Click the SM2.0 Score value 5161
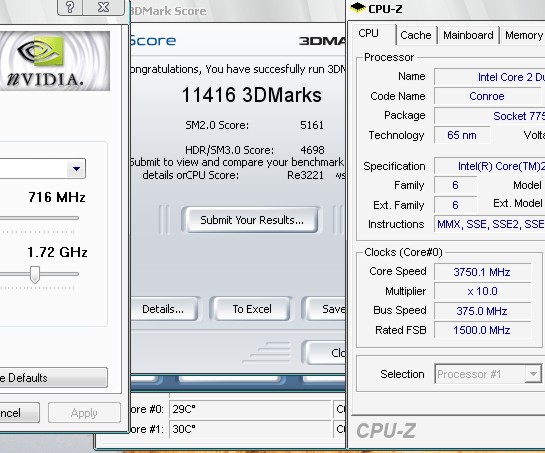The height and width of the screenshot is (453, 545). tap(312, 125)
